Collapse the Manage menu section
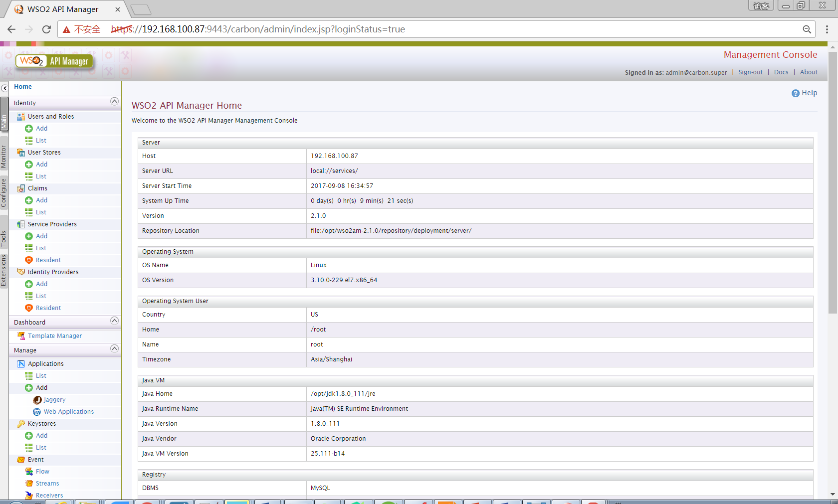 [x=114, y=348]
